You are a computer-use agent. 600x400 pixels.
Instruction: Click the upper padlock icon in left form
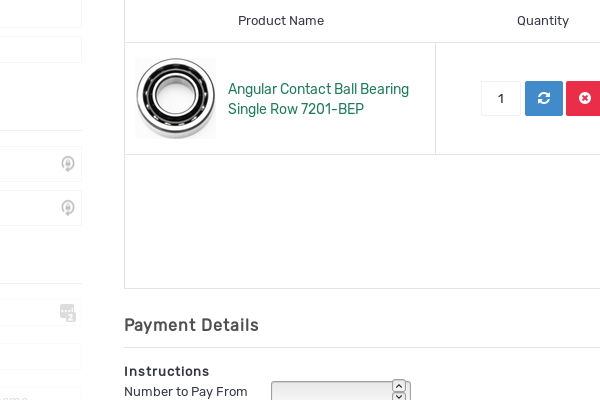68,164
